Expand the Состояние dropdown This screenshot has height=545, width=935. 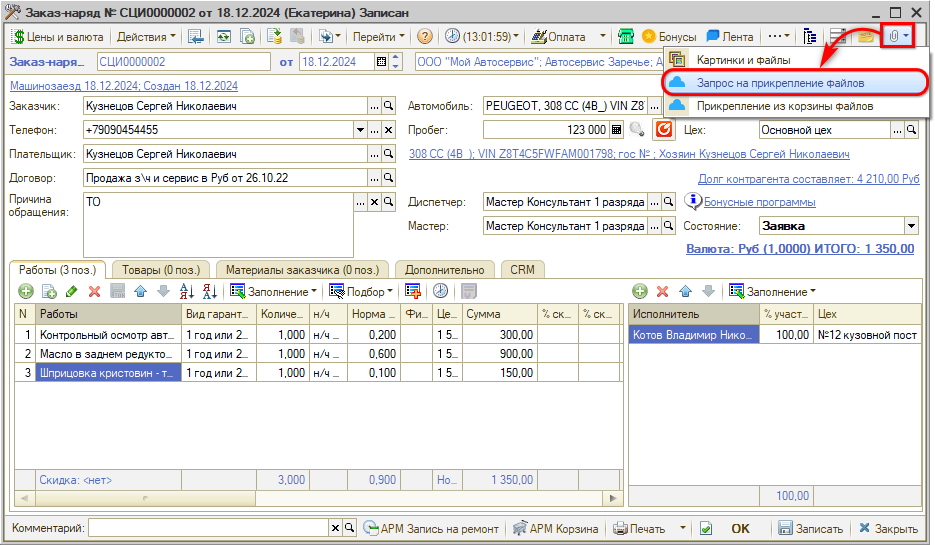point(912,226)
